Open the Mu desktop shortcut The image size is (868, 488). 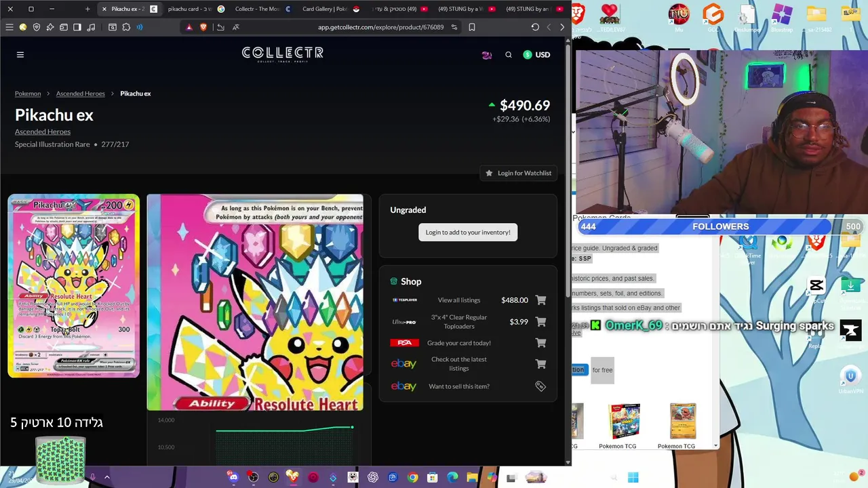(679, 18)
